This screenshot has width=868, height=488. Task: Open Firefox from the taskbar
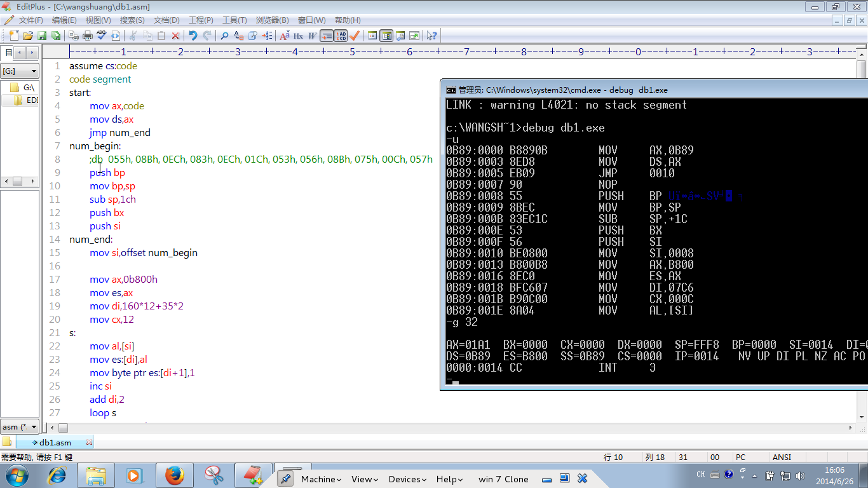[x=175, y=475]
